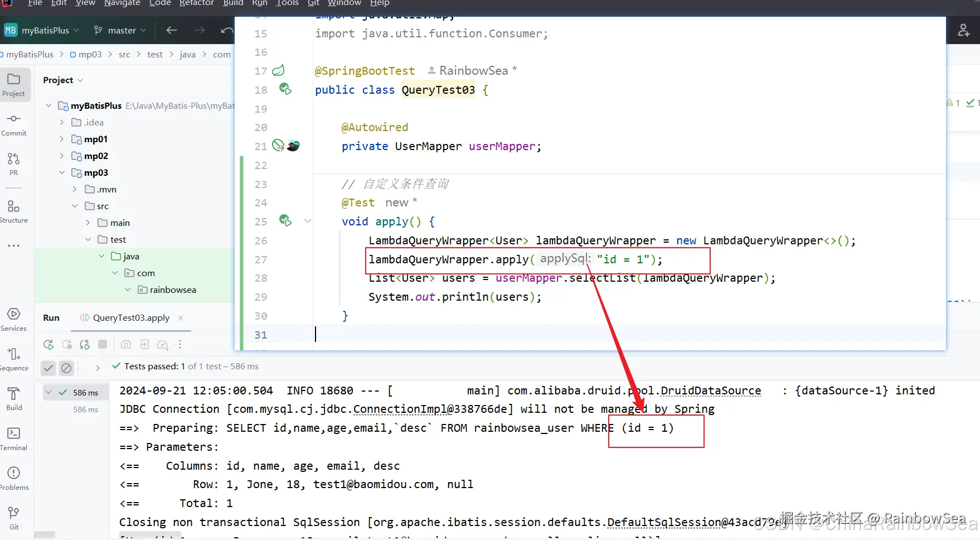Open the Structure tool window
Image resolution: width=980 pixels, height=540 pixels.
13,211
